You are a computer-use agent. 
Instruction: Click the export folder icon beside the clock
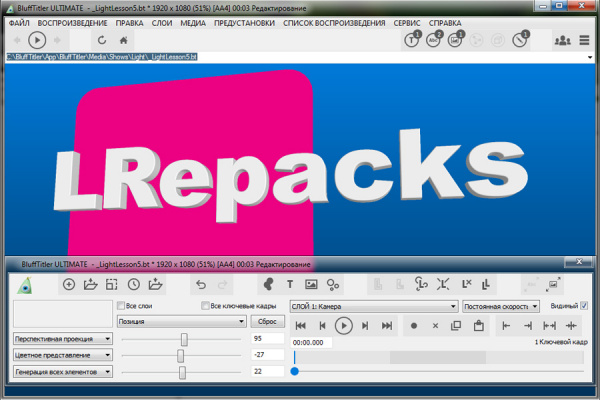click(x=155, y=284)
